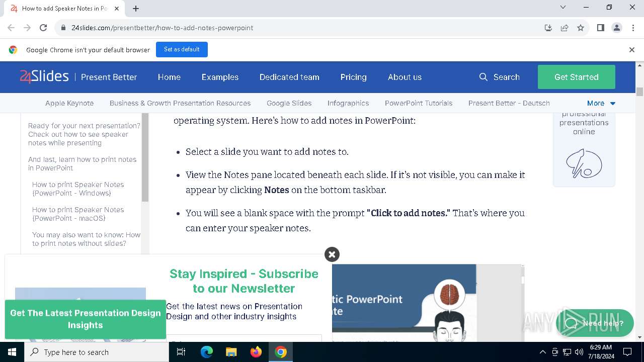Click the share page icon
The image size is (644, 362).
565,28
